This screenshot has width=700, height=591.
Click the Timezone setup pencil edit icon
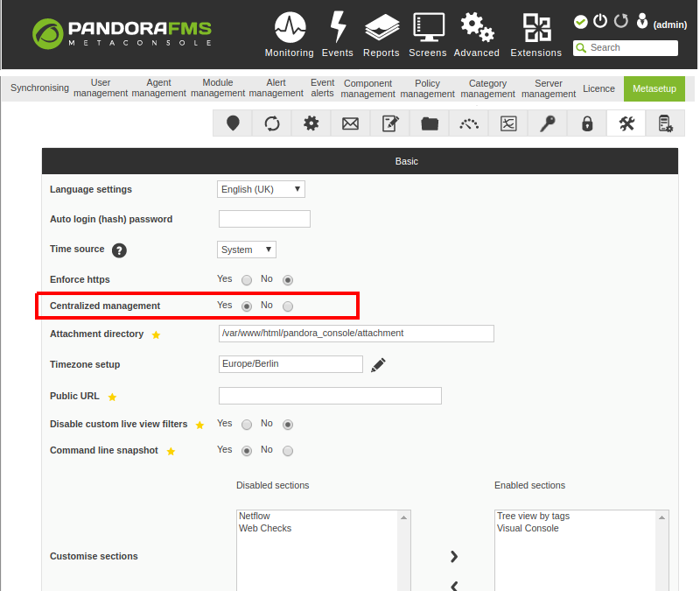(x=378, y=365)
